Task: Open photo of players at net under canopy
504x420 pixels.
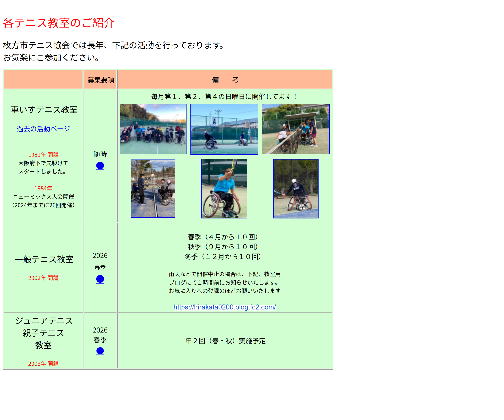Action: pyautogui.click(x=296, y=129)
